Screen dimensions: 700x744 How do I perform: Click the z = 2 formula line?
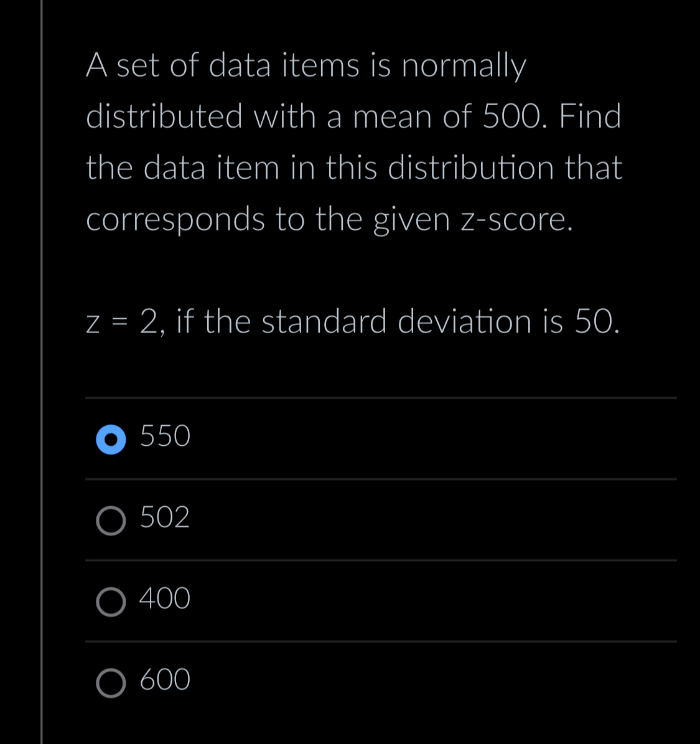[353, 321]
